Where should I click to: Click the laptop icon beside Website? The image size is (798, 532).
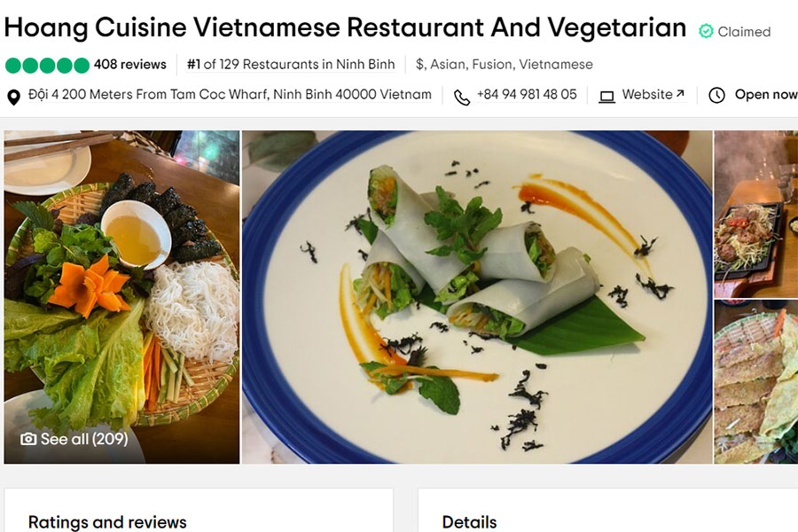tap(606, 97)
